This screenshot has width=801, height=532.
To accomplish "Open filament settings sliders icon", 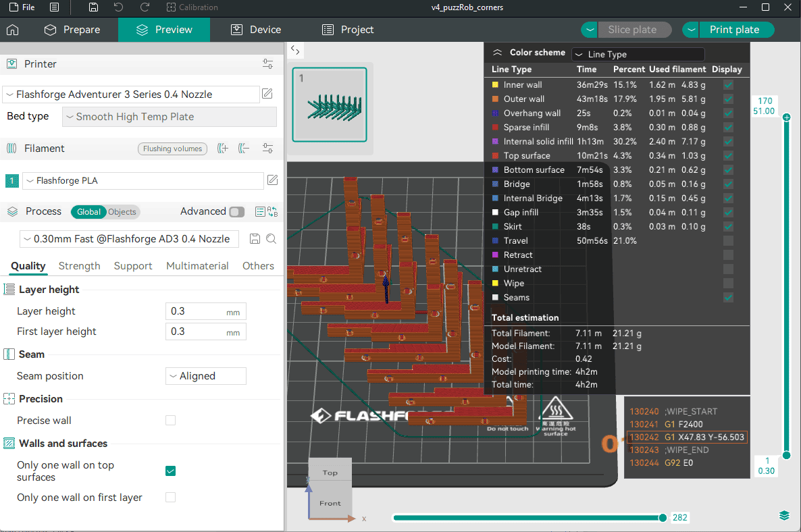I will (267, 149).
